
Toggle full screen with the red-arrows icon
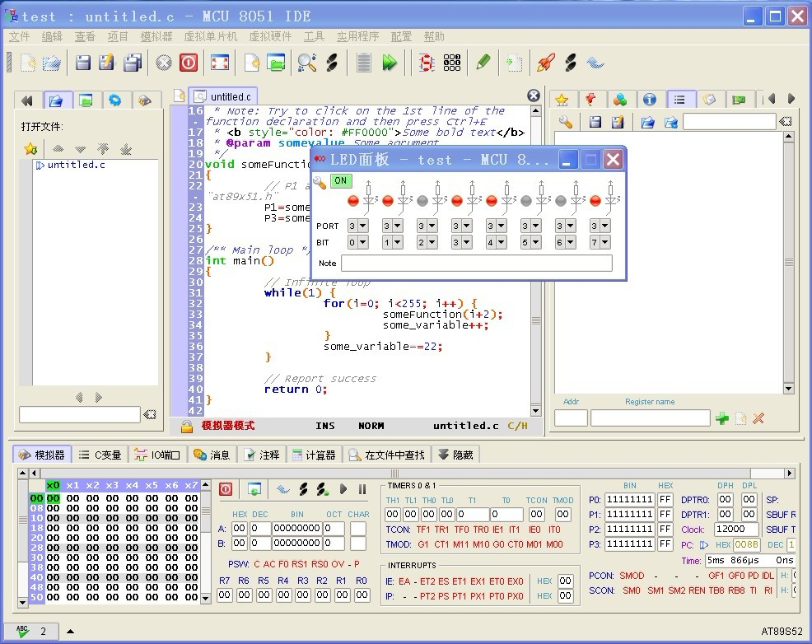click(x=220, y=63)
